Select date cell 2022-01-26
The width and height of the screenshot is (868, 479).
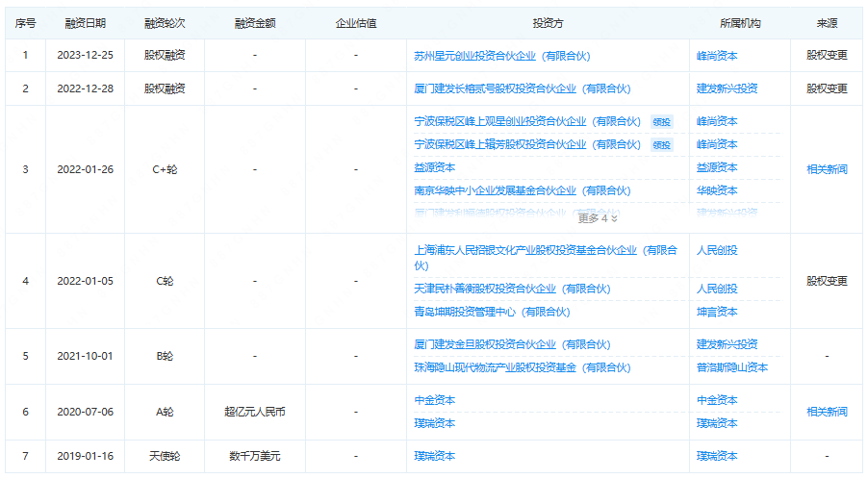pyautogui.click(x=86, y=170)
